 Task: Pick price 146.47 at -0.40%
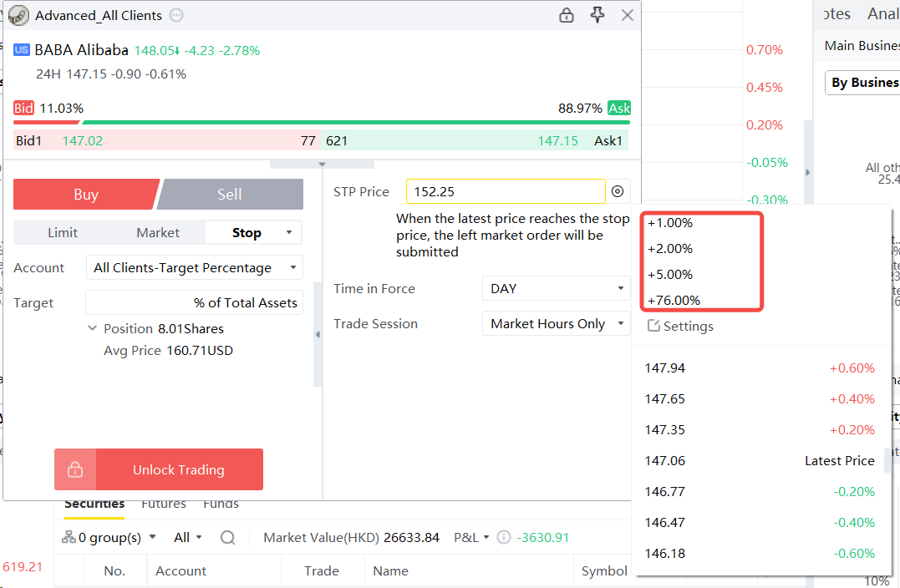pyautogui.click(x=760, y=523)
